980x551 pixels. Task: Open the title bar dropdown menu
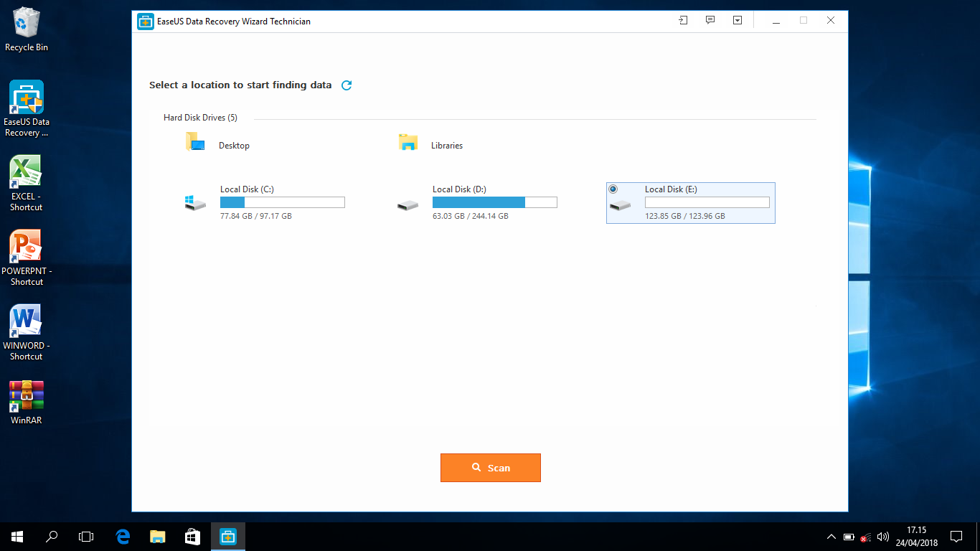click(738, 21)
